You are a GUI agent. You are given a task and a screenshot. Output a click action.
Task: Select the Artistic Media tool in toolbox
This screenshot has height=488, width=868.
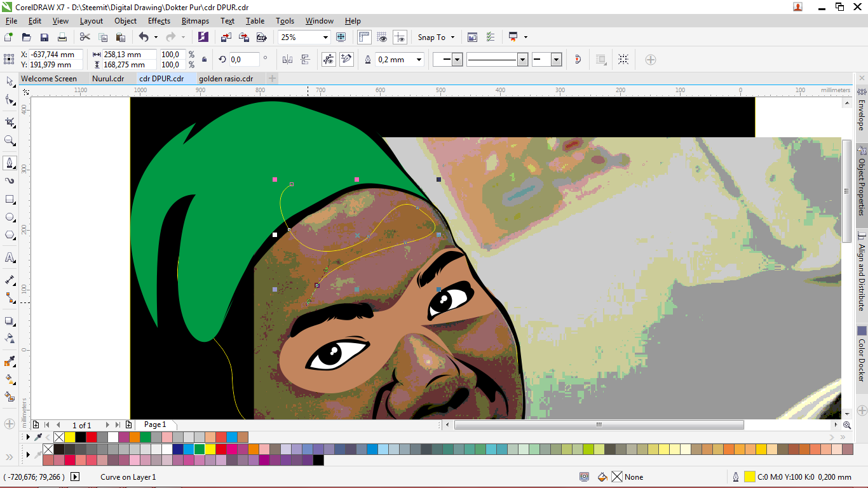click(x=10, y=181)
